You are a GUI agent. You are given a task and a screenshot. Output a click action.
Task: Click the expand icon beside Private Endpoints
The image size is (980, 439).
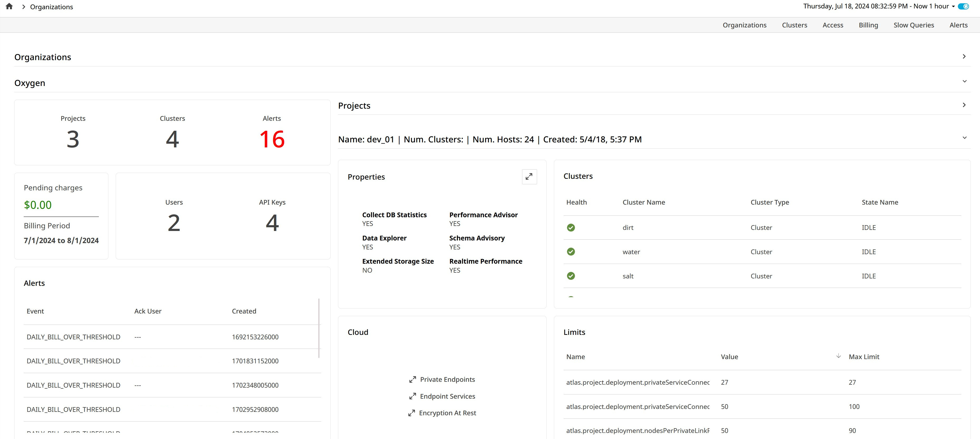[412, 379]
